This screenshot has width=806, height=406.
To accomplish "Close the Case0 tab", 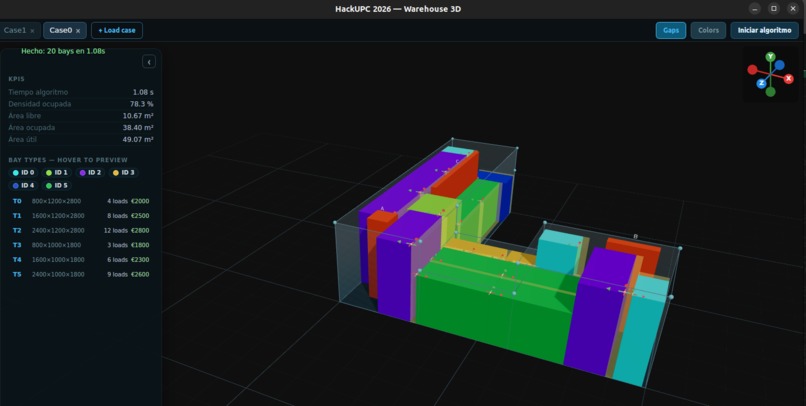I will tap(78, 31).
